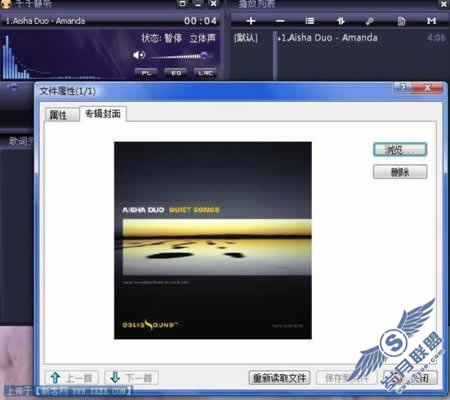
Task: Click the M play mode icon
Action: (431, 21)
